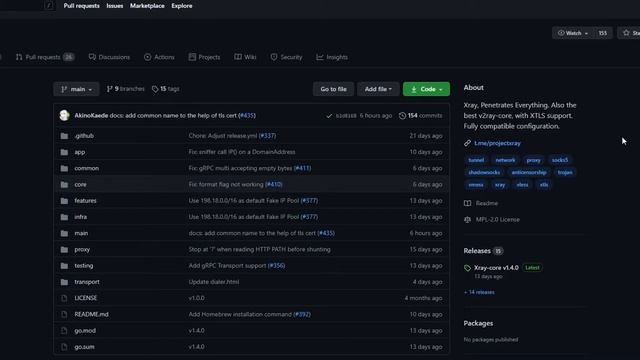Click commit message 'Update dialer.html'
Image resolution: width=640 pixels, height=360 pixels.
[214, 282]
